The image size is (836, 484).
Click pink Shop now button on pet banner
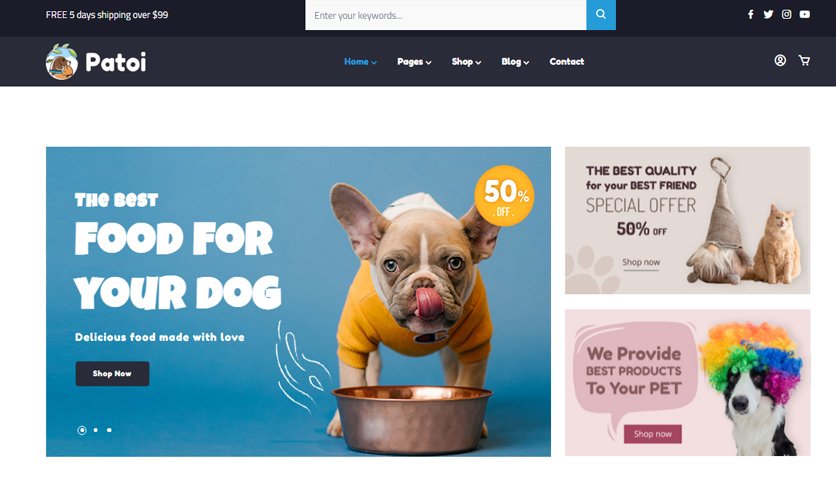click(x=653, y=434)
